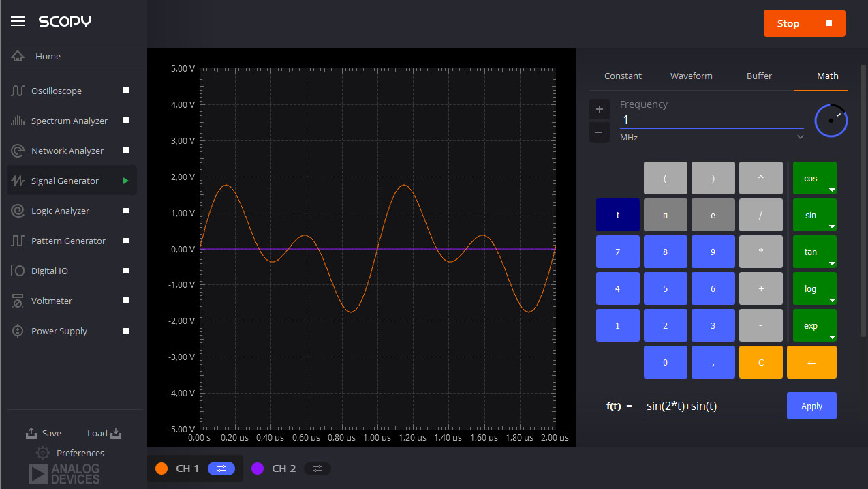
Task: Click the frequency adjustment knob
Action: 831,120
